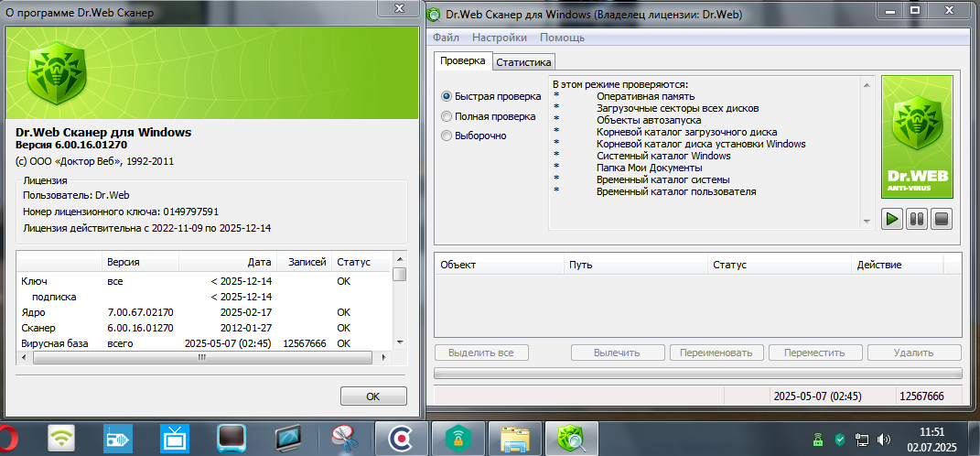The height and width of the screenshot is (456, 980).
Task: Click the About table scroll-right arrow
Action: tap(382, 358)
